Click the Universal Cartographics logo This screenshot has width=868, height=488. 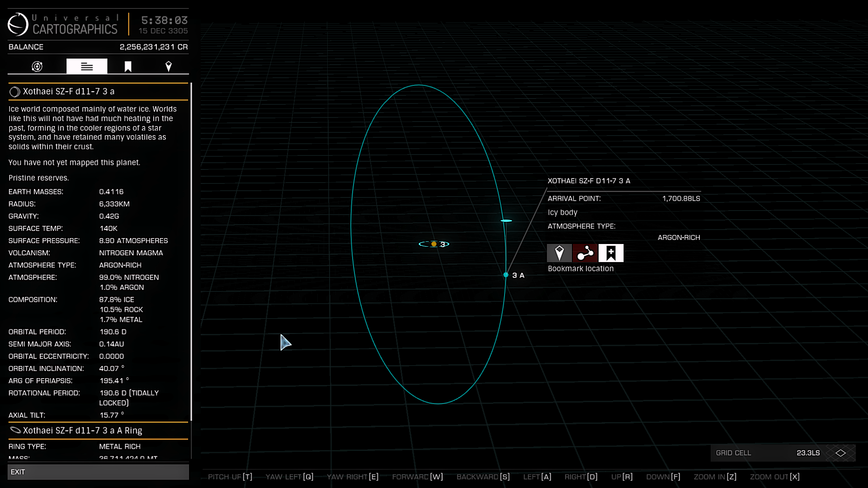18,24
